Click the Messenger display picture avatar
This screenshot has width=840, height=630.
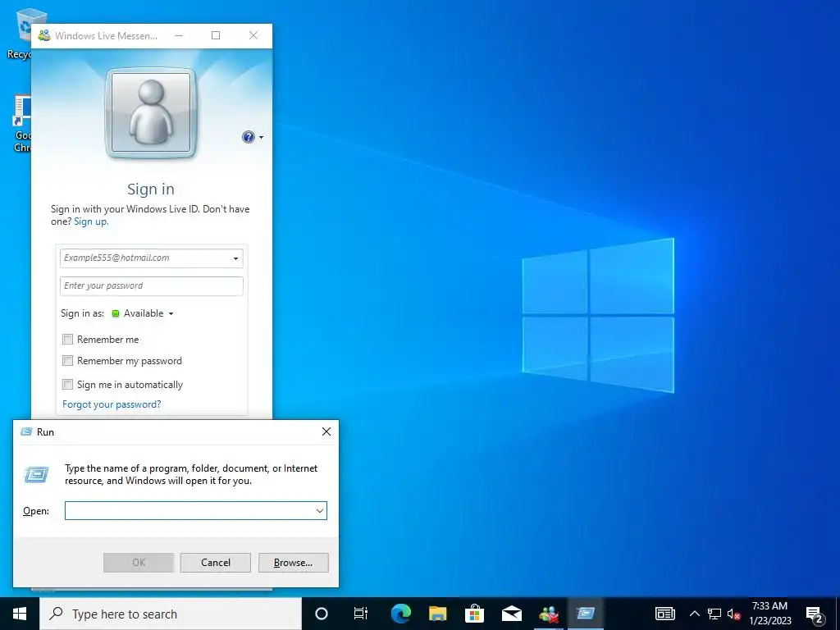(151, 112)
